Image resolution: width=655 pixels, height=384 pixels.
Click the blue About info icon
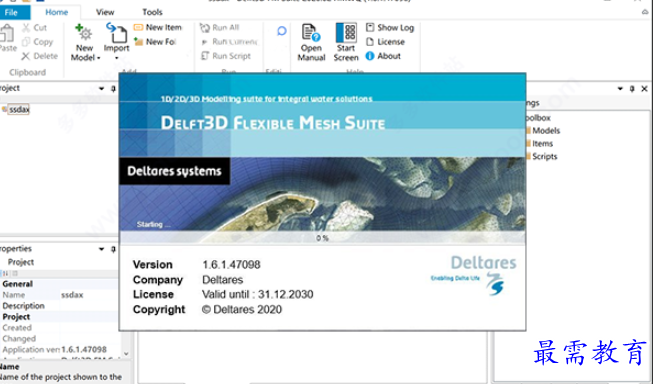[370, 56]
